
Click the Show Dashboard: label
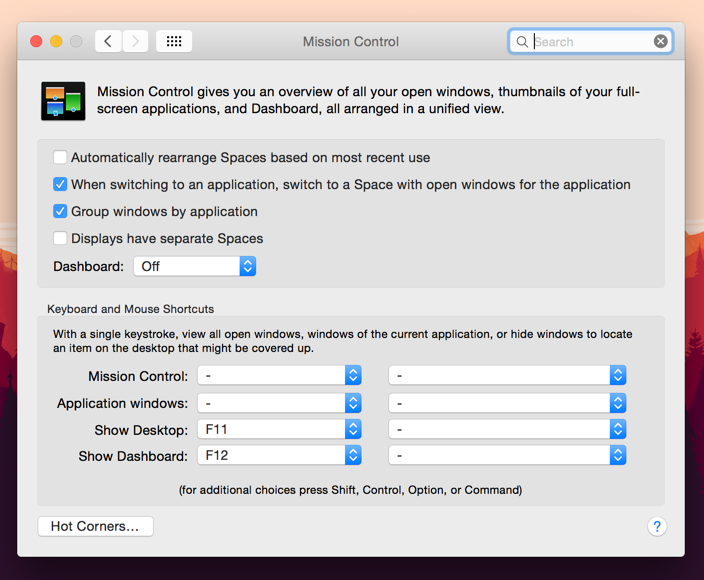point(133,456)
